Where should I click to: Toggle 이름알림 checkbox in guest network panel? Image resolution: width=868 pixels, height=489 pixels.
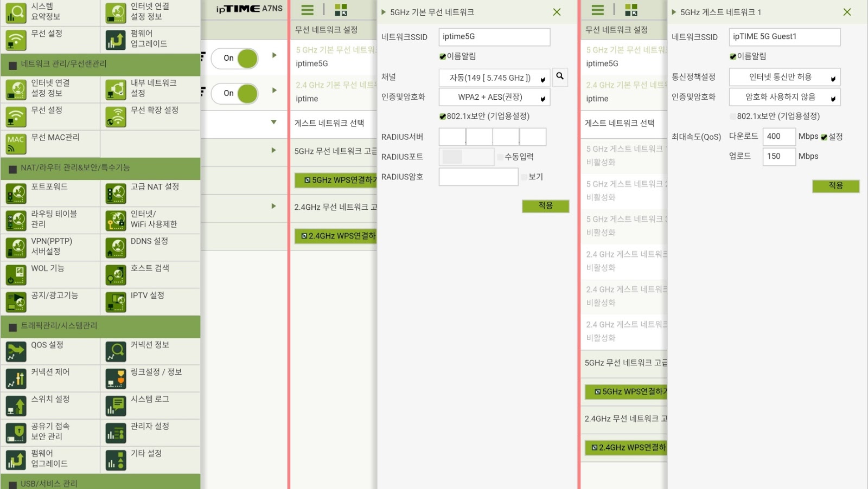(x=733, y=56)
